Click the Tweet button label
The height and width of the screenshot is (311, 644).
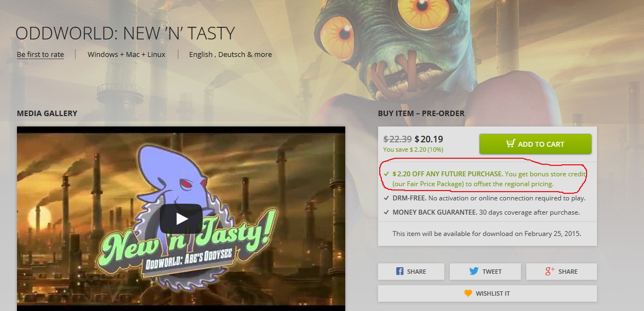tap(492, 272)
